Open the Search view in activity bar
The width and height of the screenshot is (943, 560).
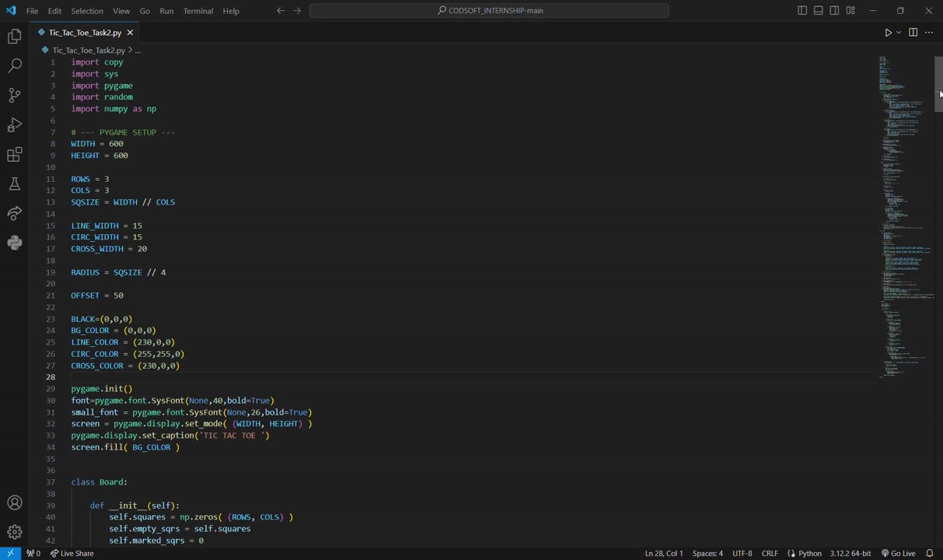tap(14, 66)
